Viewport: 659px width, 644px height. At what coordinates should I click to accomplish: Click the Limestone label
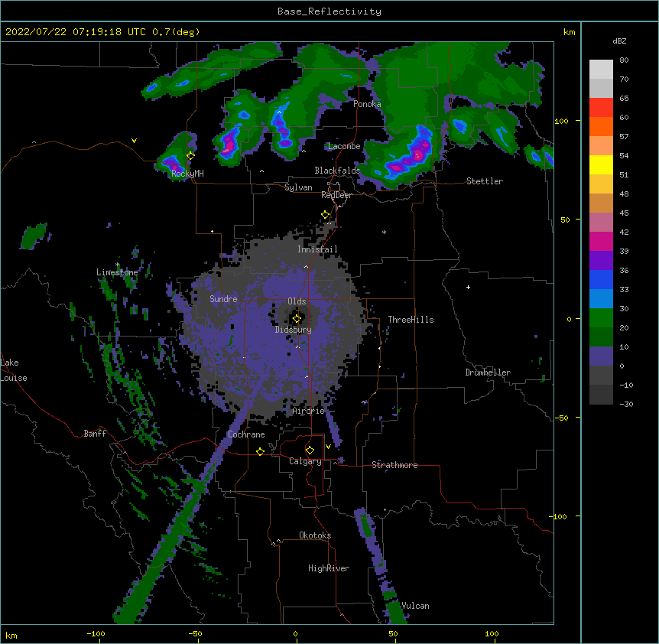[117, 272]
